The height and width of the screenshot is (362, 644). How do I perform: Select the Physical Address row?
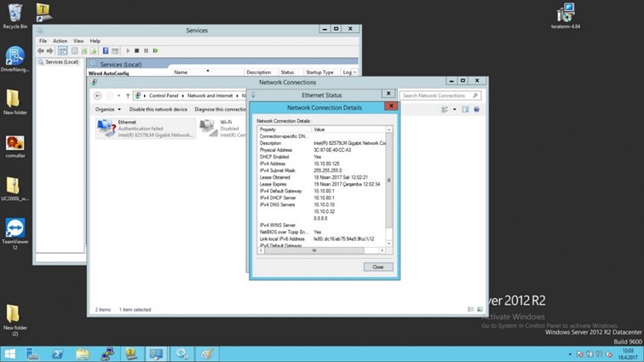[322, 150]
